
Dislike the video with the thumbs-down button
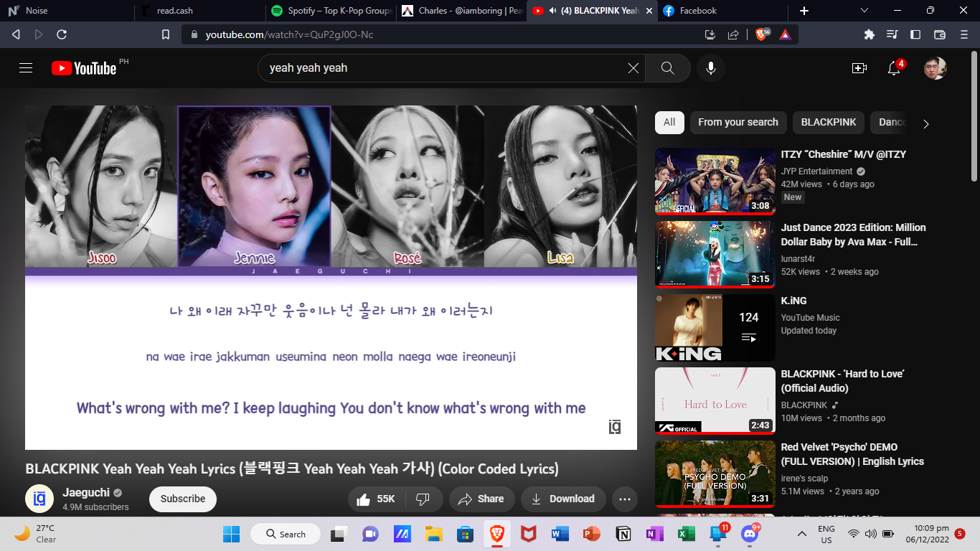click(423, 499)
